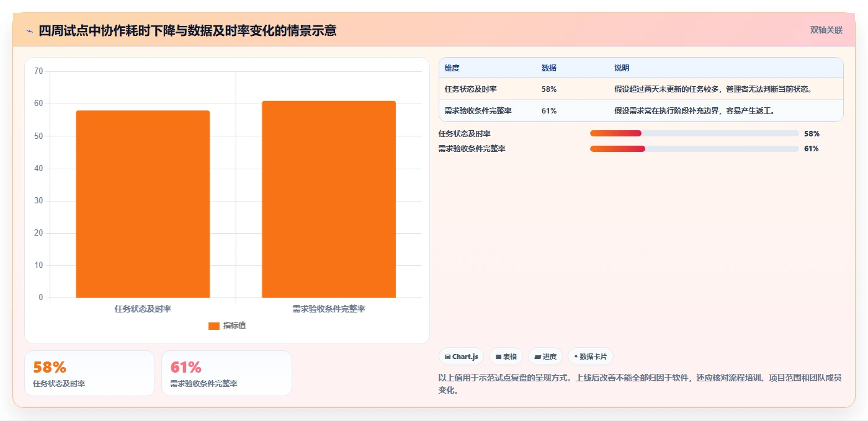Click the 表格 chip
The image size is (868, 421).
(506, 357)
